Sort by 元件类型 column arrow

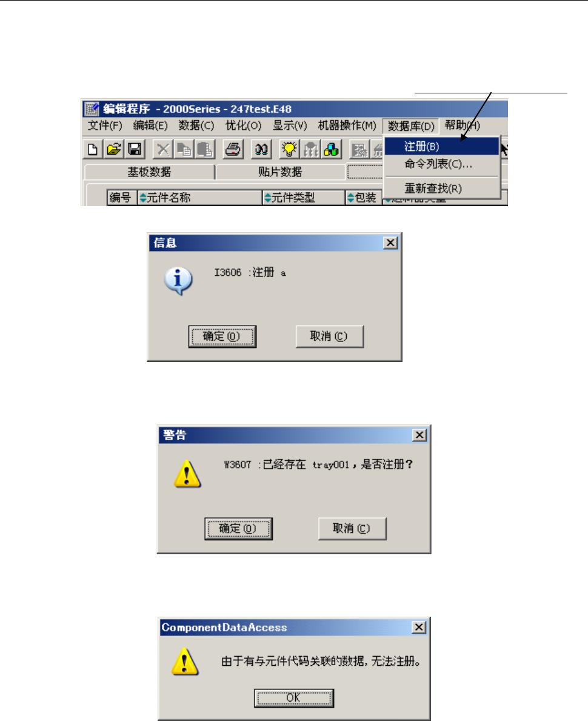tap(267, 198)
